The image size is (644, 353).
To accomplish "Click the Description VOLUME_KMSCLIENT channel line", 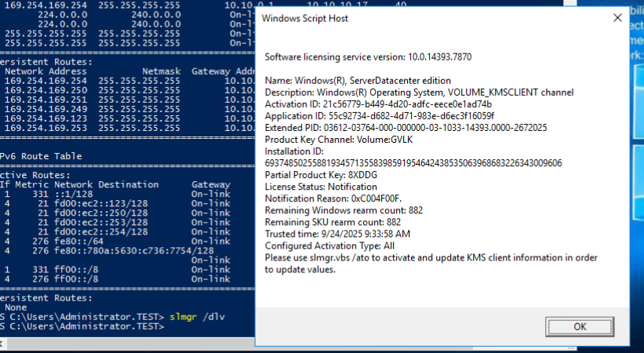I will 419,93.
